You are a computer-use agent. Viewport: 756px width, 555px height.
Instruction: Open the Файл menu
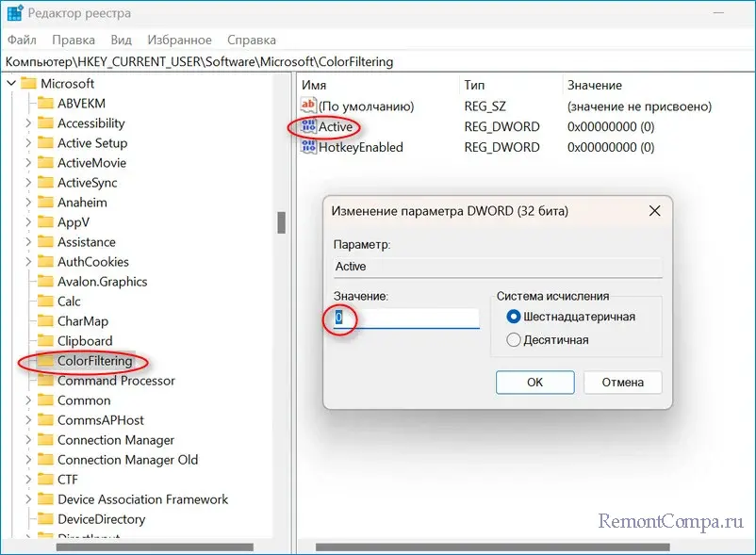click(21, 40)
